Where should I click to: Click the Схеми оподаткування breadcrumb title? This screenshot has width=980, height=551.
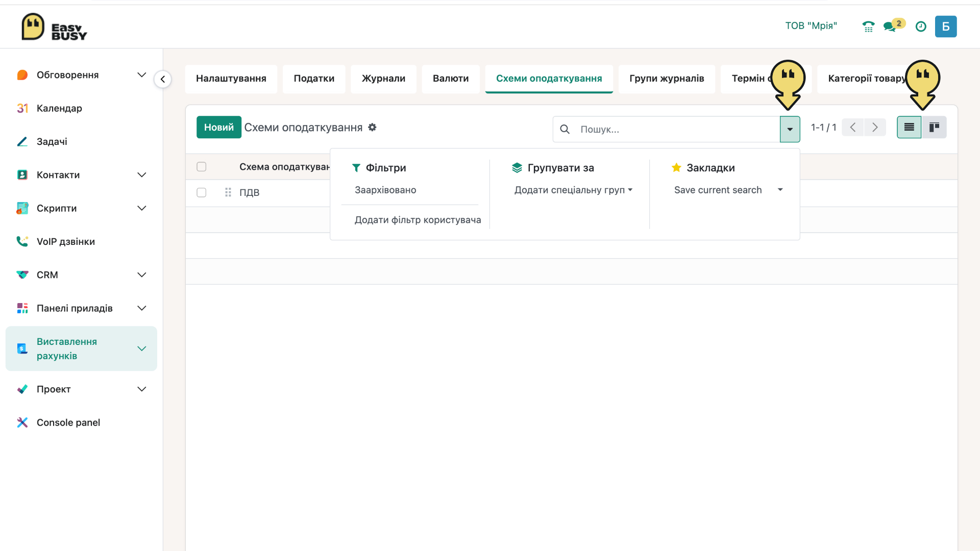[x=303, y=127]
